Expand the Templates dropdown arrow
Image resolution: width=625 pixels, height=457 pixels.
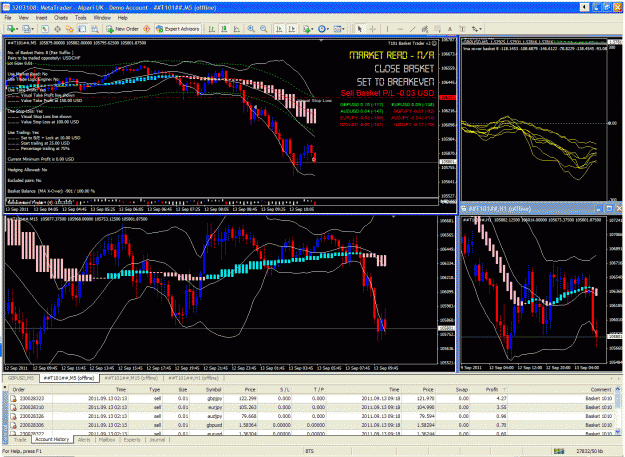pos(344,29)
